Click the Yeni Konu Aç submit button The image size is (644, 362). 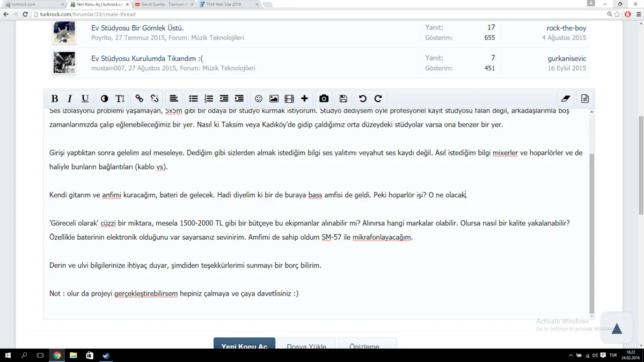[244, 344]
